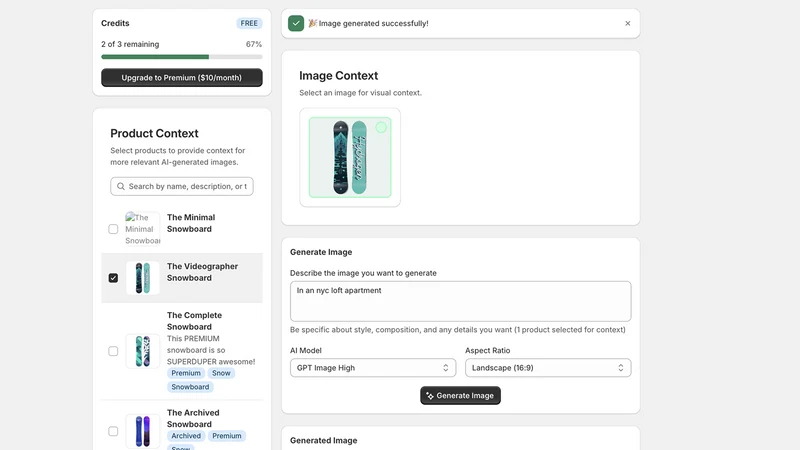Image resolution: width=800 pixels, height=450 pixels.
Task: Click The Complete Snowboard product image
Action: click(x=143, y=351)
